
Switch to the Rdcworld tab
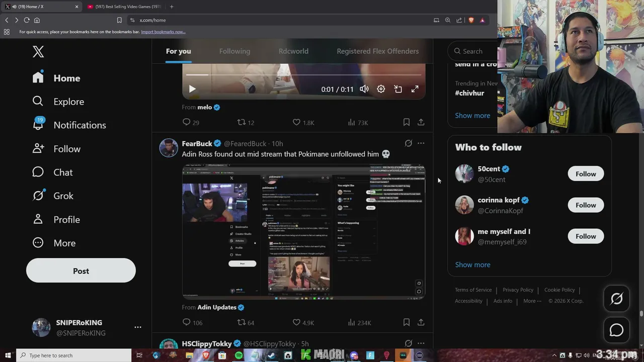click(x=293, y=51)
